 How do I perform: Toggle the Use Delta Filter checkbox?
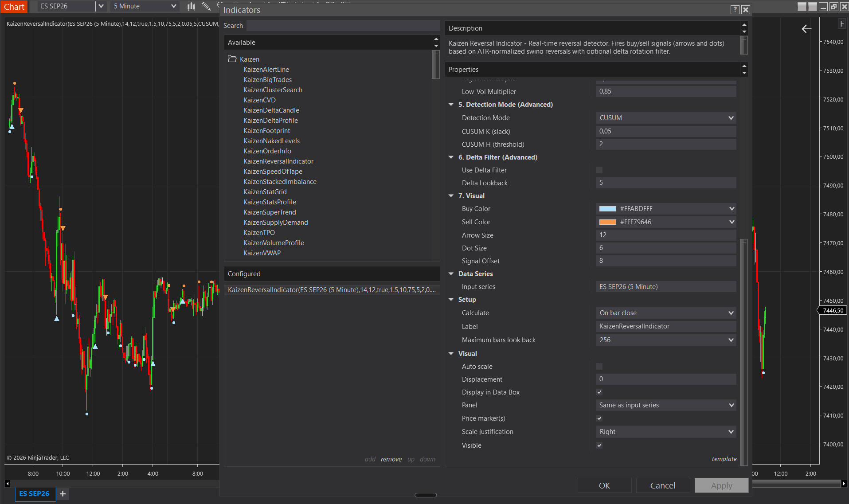pos(599,170)
